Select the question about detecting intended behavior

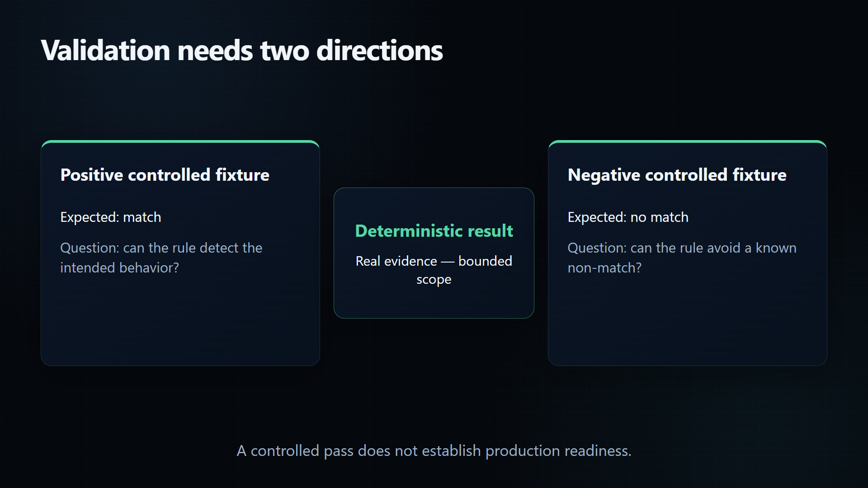161,258
